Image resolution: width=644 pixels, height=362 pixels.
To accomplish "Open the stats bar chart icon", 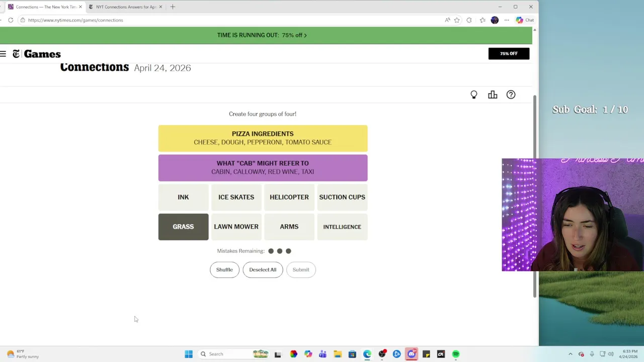I will [x=493, y=95].
